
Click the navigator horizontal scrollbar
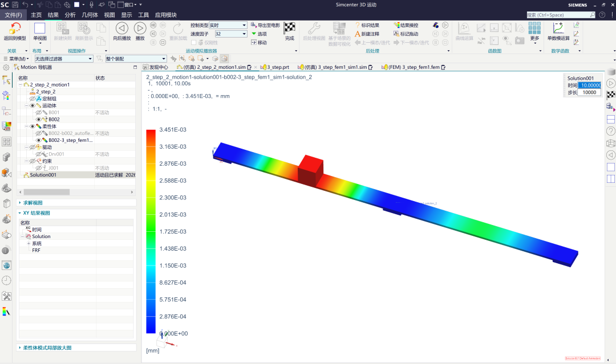tap(47, 192)
